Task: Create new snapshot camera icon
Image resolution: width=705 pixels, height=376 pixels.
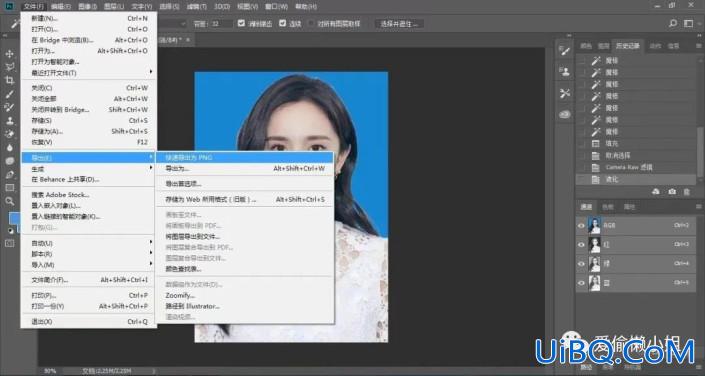Action: [x=672, y=192]
